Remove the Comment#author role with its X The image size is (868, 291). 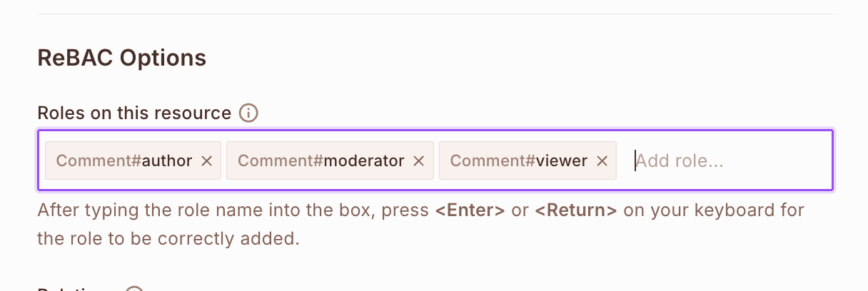tap(207, 161)
